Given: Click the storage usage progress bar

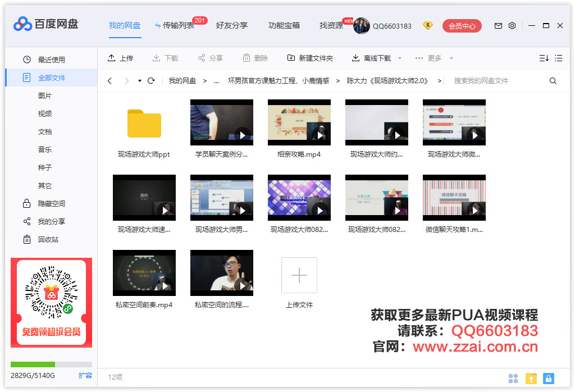Looking at the screenshot, I should 51,364.
